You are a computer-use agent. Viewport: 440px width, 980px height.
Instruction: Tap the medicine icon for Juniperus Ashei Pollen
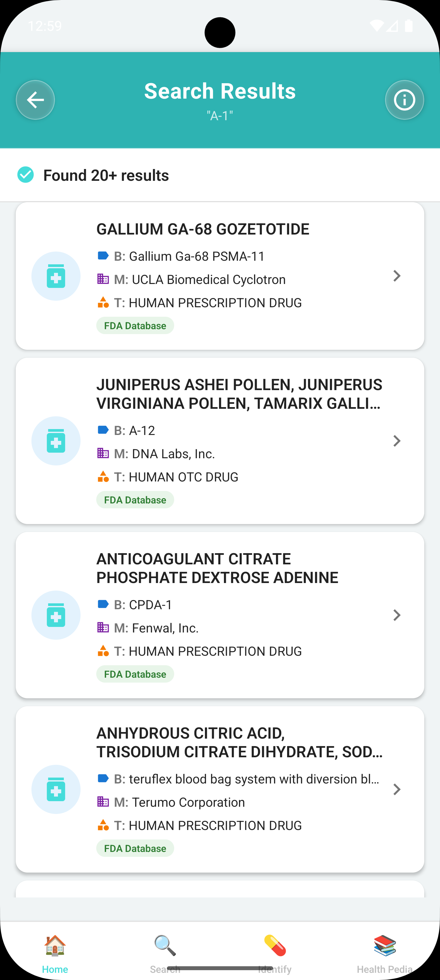pyautogui.click(x=56, y=441)
